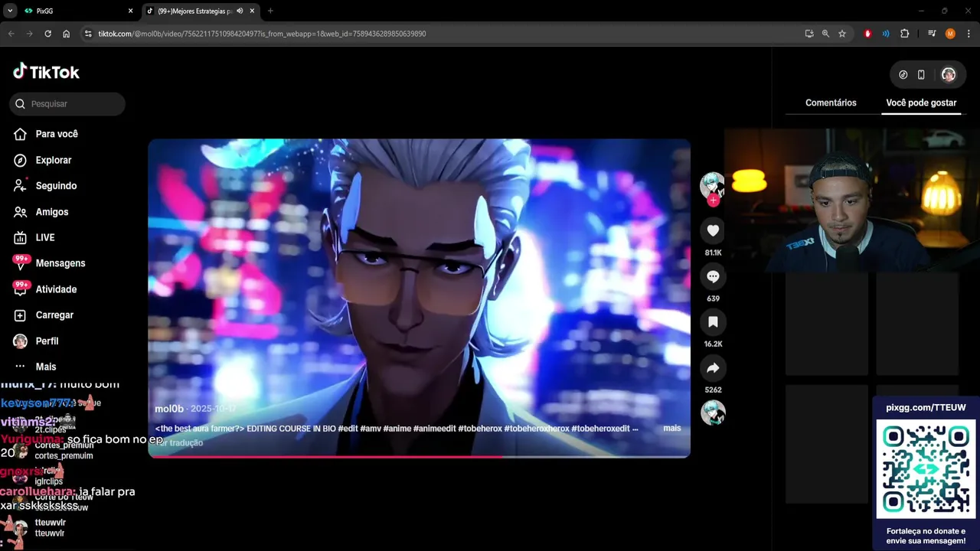Click the Pesquisar search field
Screen dimensions: 980x551
[x=67, y=104]
